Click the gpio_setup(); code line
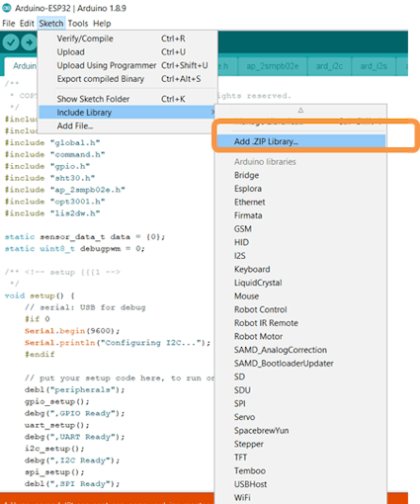 (x=57, y=402)
